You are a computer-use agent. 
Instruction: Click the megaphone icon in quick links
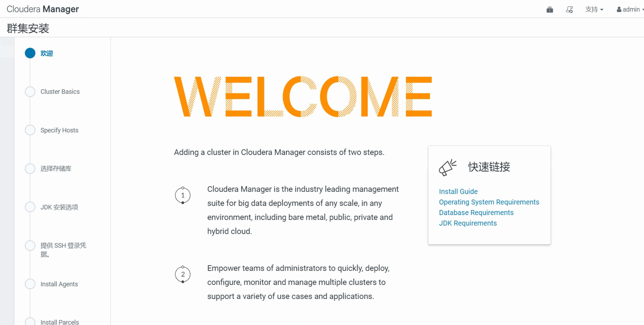pyautogui.click(x=447, y=167)
